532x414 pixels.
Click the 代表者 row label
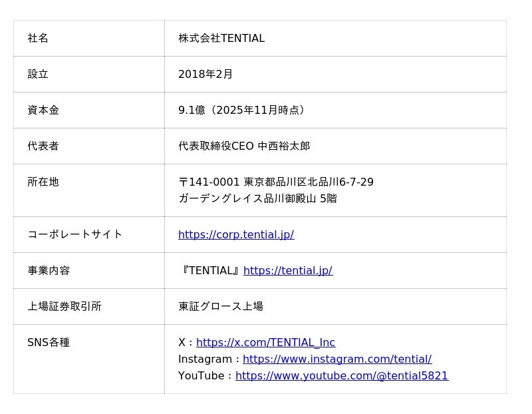click(x=43, y=146)
